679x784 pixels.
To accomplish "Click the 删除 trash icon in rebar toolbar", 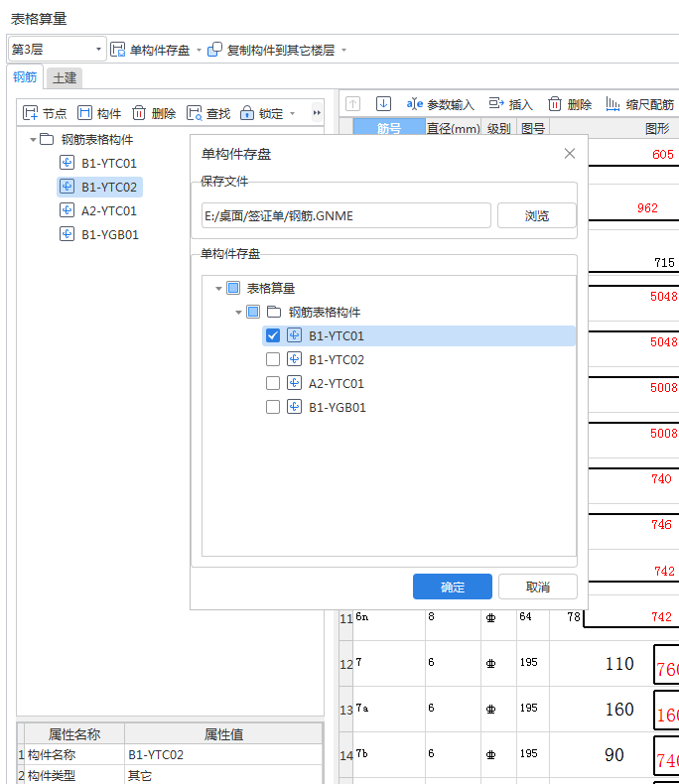I will pyautogui.click(x=555, y=104).
